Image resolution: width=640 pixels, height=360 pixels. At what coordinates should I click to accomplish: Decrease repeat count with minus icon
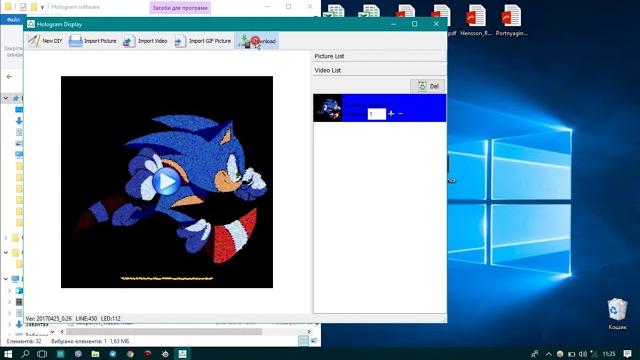pos(400,114)
